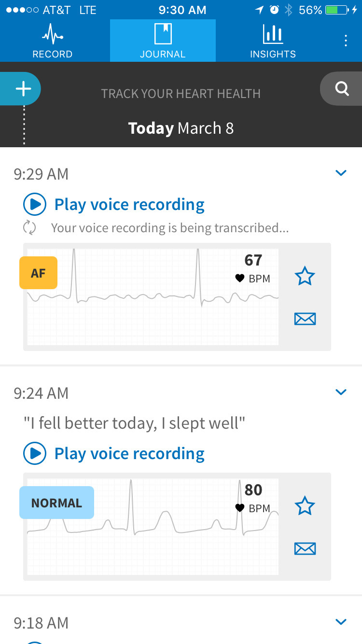This screenshot has height=644, width=362.
Task: Play the 9:29 AM voice recording
Action: [x=35, y=205]
